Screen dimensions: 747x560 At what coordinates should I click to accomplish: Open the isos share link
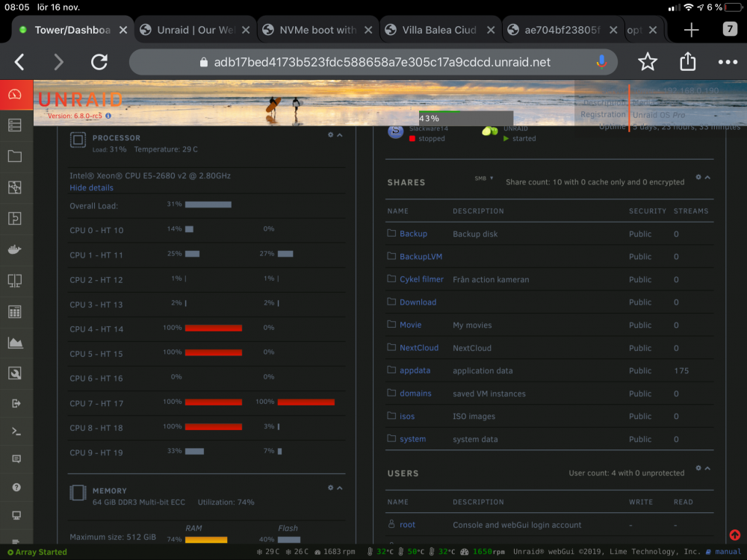click(407, 416)
